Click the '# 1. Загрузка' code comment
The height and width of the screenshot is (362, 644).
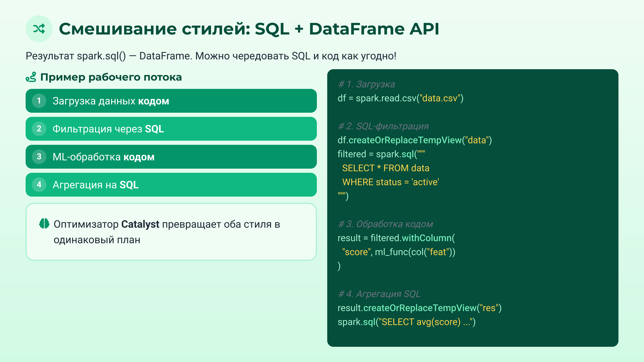366,84
